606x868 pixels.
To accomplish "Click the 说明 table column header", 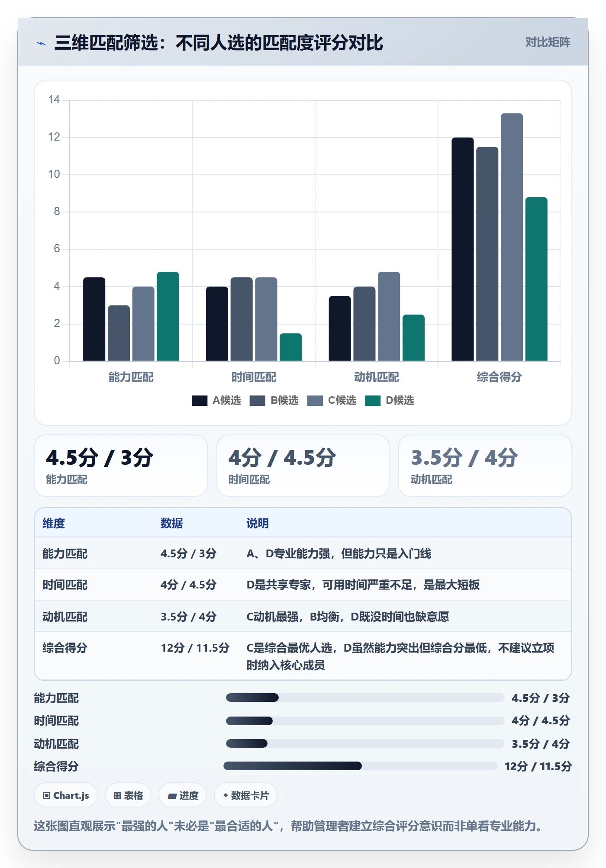I will (258, 524).
